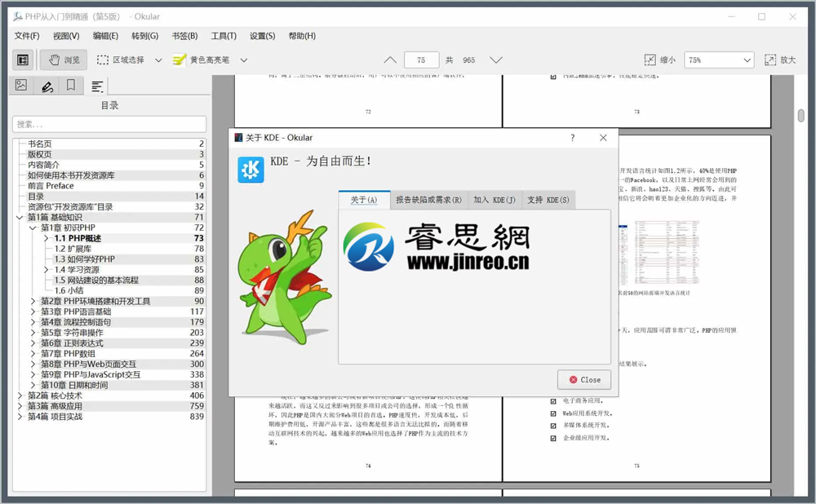Select the Browse hand tool (浏览)
The height and width of the screenshot is (504, 816).
[64, 60]
